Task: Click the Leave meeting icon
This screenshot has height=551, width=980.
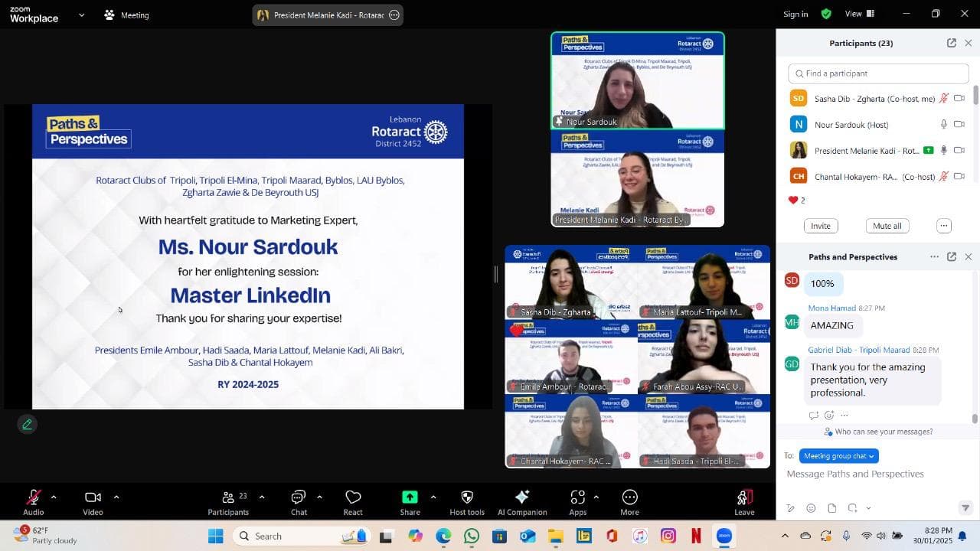Action: coord(744,497)
